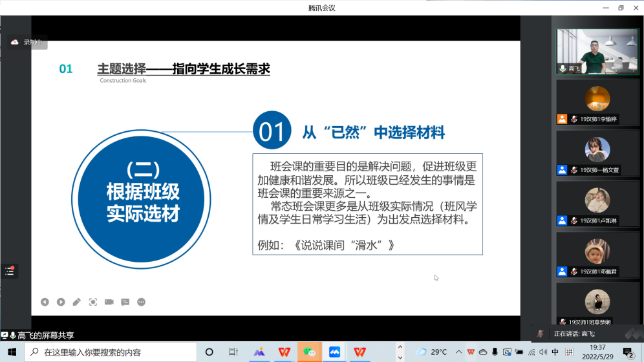Open the more options ellipsis on slide toolbar

tap(142, 302)
